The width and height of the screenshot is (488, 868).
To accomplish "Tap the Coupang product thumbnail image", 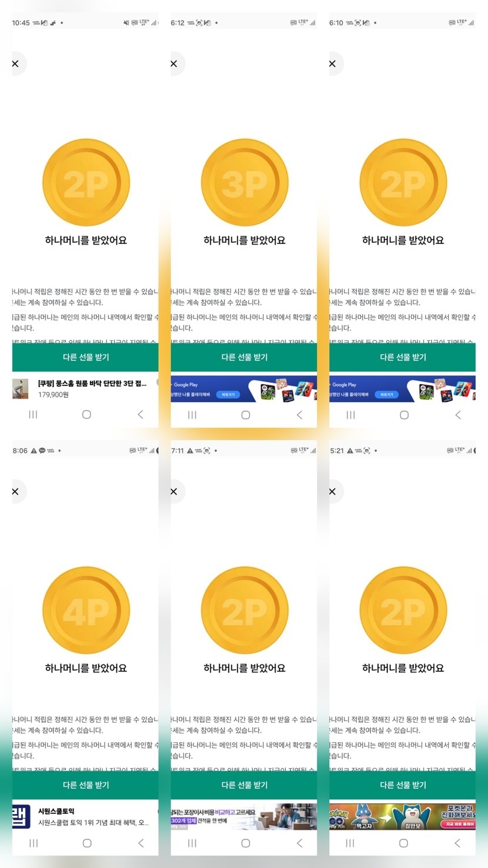I will click(x=21, y=389).
